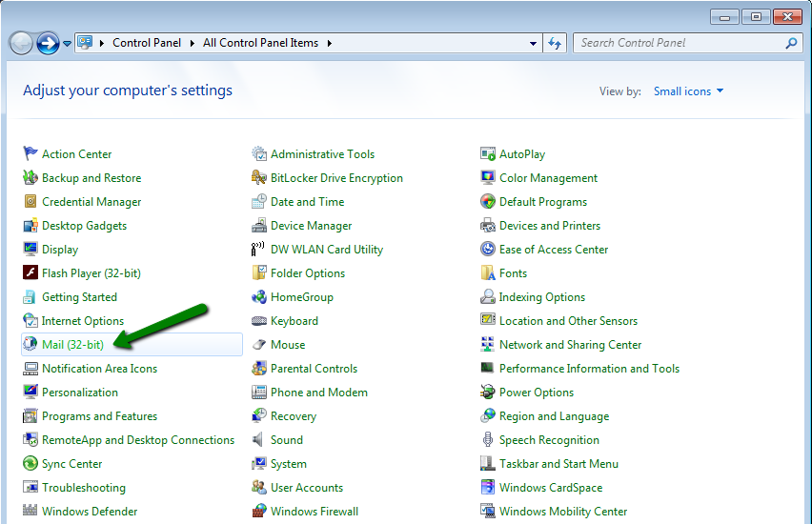Image resolution: width=812 pixels, height=524 pixels.
Task: Open RemoteApp and Desktop Connections link
Action: pos(138,439)
